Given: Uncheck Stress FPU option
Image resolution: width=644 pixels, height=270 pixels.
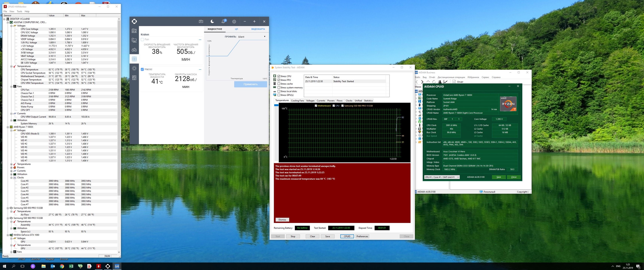Looking at the screenshot, I should click(x=279, y=80).
